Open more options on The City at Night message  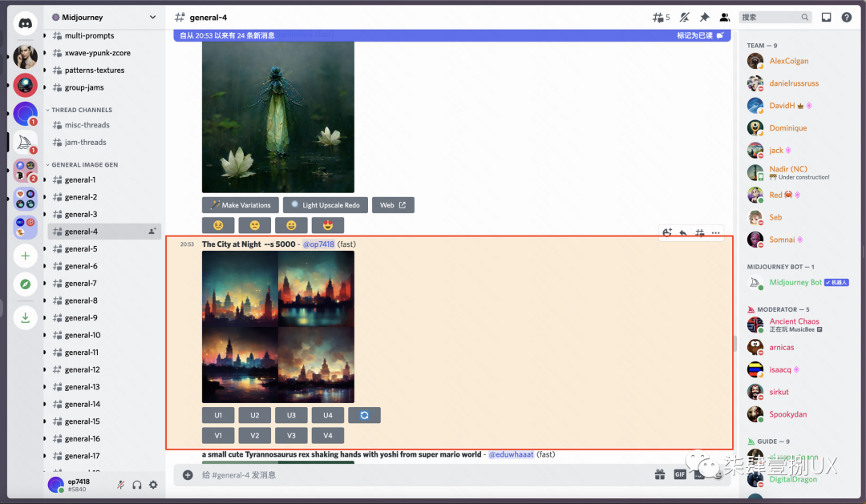click(x=716, y=233)
